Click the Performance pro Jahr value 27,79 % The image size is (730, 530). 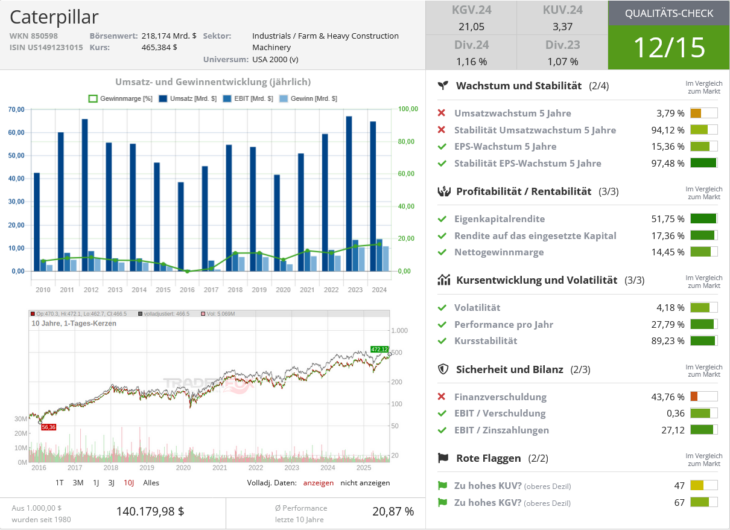click(668, 324)
